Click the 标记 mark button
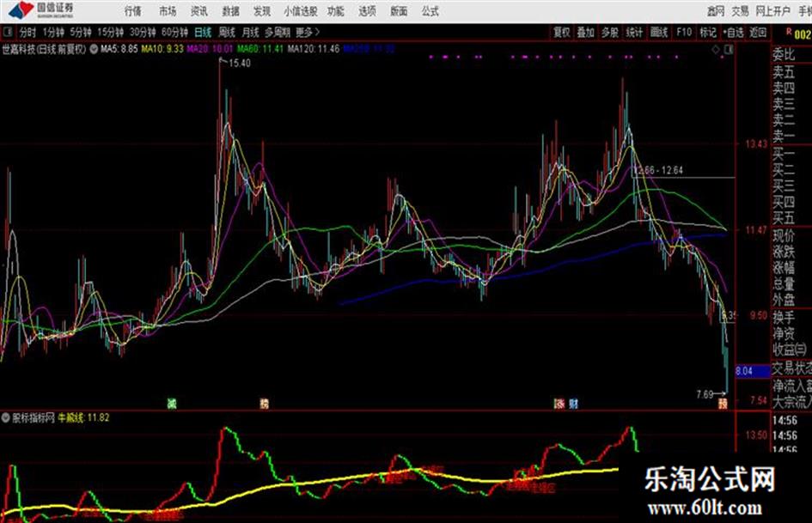812x523 pixels. pyautogui.click(x=708, y=32)
